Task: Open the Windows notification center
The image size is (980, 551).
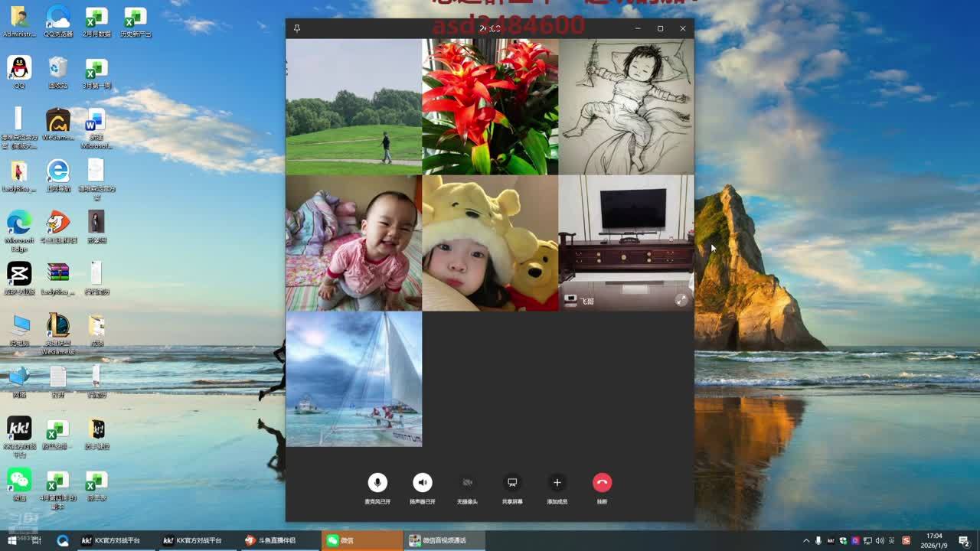Action: point(964,540)
